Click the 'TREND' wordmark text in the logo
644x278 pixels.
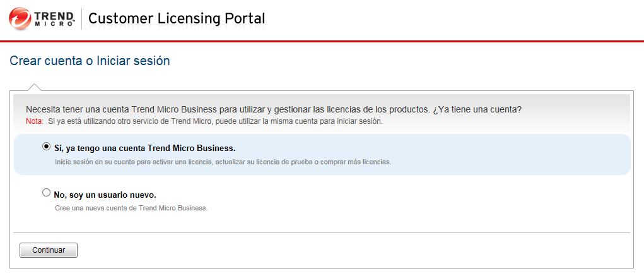pos(56,16)
